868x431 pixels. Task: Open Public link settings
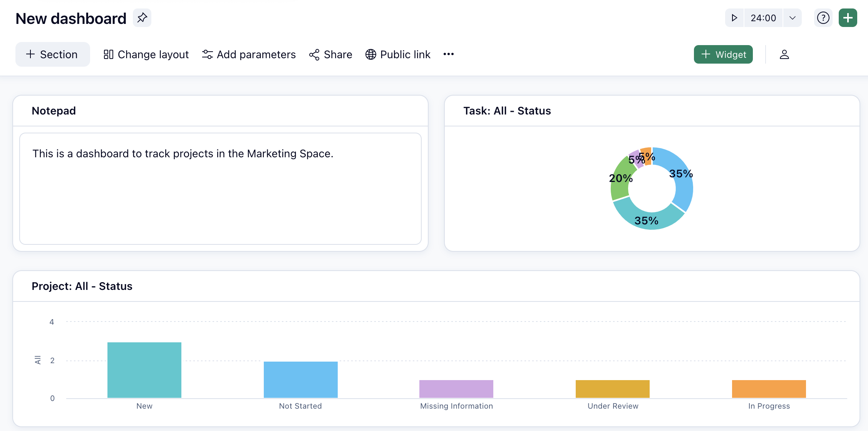[x=398, y=54]
